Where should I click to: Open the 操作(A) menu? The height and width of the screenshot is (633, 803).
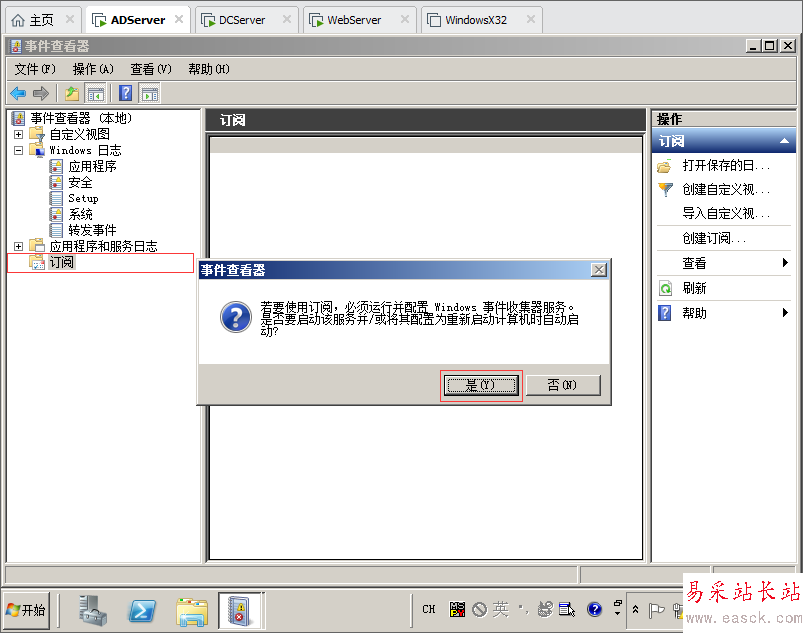coord(93,69)
